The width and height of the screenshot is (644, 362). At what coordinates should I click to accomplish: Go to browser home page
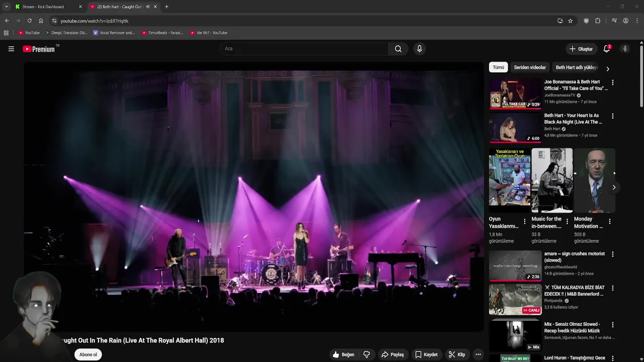point(41,21)
